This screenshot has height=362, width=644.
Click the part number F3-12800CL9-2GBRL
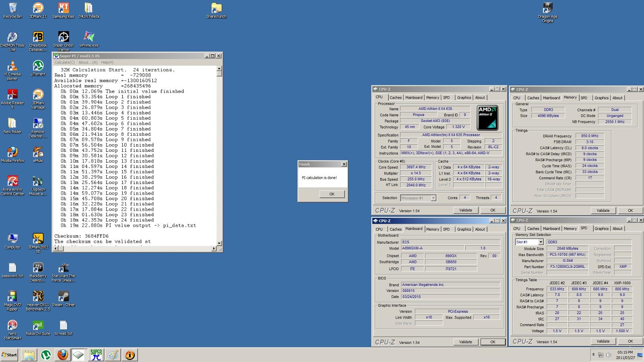click(568, 267)
